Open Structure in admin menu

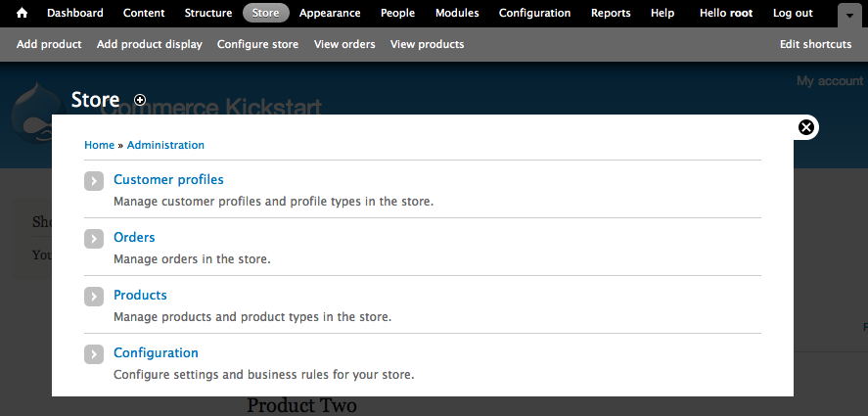(208, 13)
